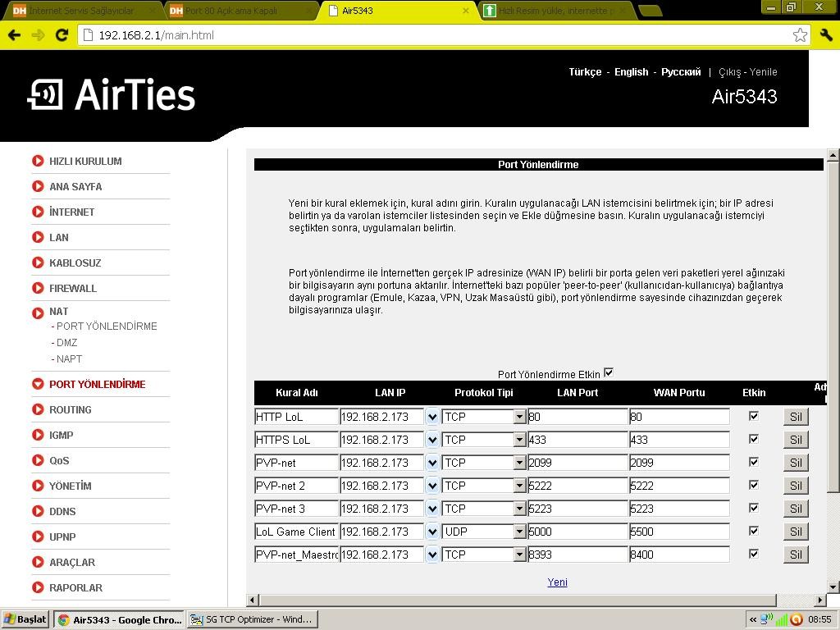The image size is (840, 630).
Task: Open protocol dropdown for LoL Game Client
Action: pyautogui.click(x=519, y=532)
